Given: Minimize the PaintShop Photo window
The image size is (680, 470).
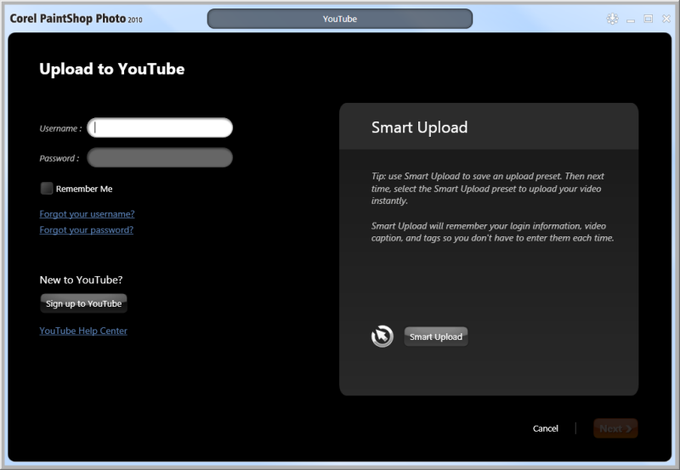Looking at the screenshot, I should point(631,20).
